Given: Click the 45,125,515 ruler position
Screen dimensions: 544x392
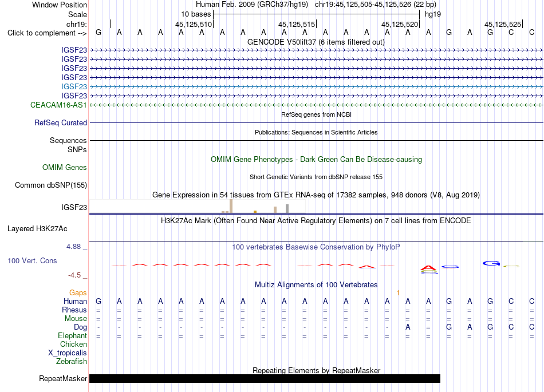Looking at the screenshot, I should pos(296,24).
